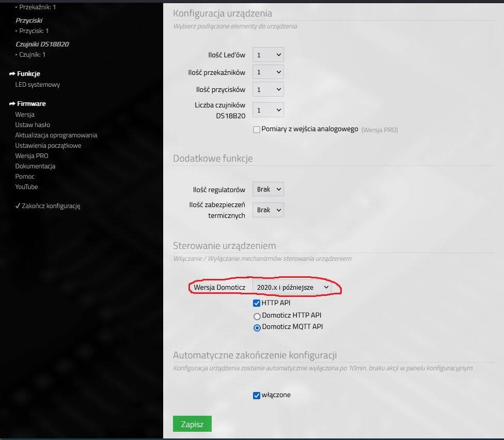504x440 pixels.
Task: Click the Sterowanie urządzeniem heading
Action: [x=224, y=246]
